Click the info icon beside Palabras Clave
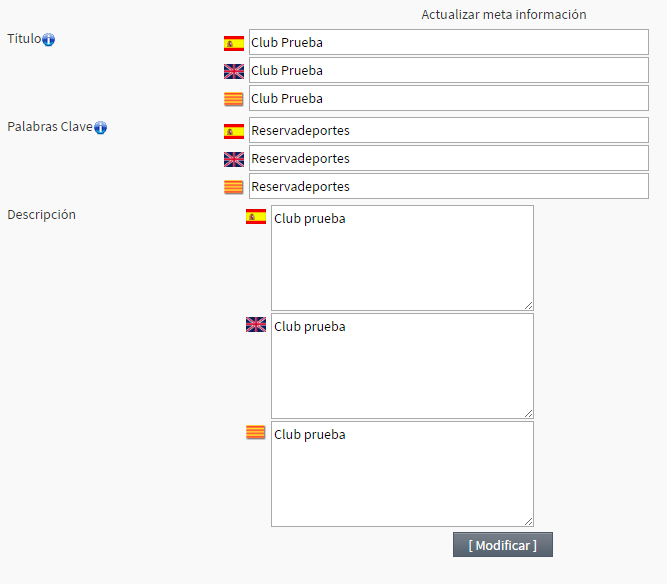The height and width of the screenshot is (584, 667). coord(100,127)
